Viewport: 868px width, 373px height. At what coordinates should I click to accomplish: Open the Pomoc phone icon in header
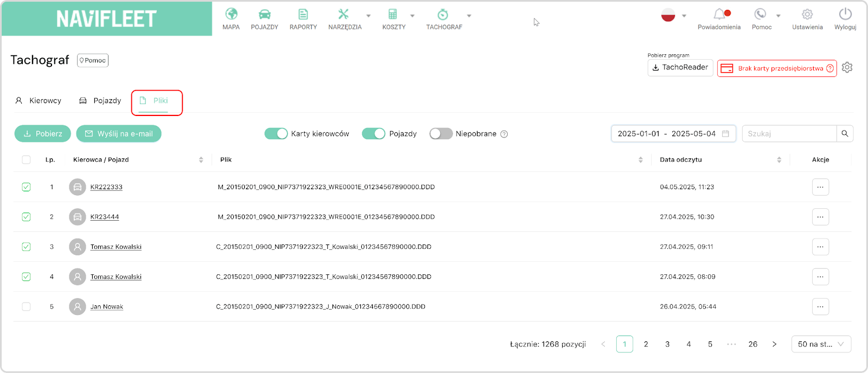[761, 14]
